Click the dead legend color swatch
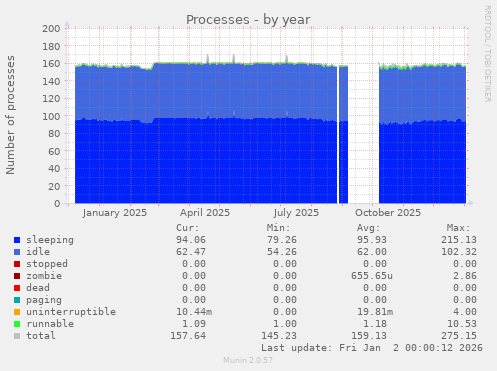Image resolution: width=497 pixels, height=371 pixels. click(x=17, y=288)
